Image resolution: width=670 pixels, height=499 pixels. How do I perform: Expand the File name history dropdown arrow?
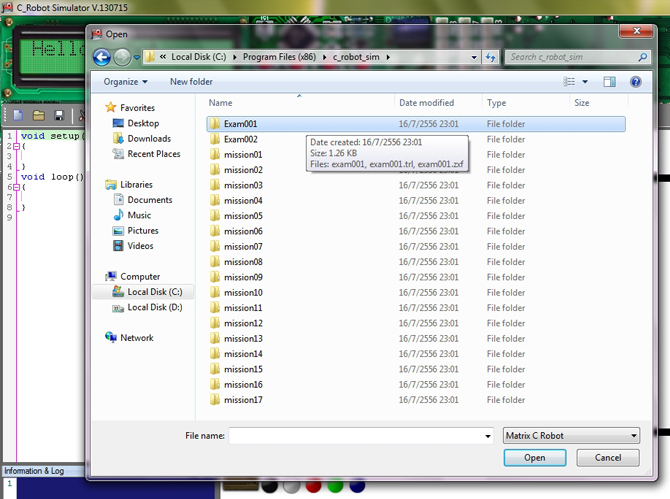point(486,436)
